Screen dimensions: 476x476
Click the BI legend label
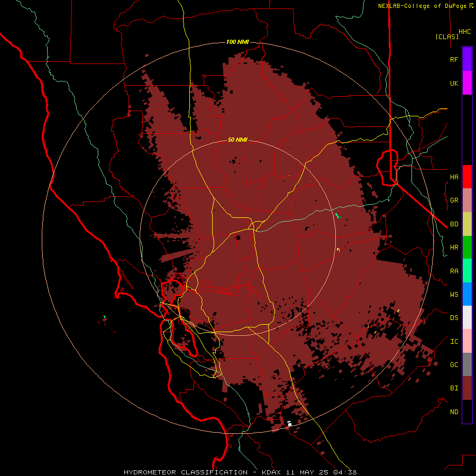[x=454, y=388]
